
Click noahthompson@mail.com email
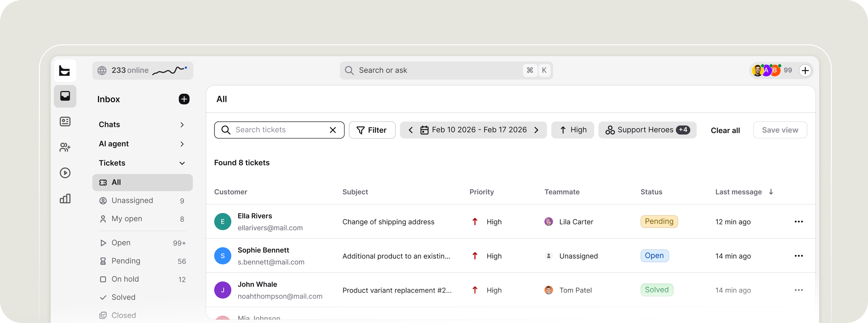tap(280, 296)
